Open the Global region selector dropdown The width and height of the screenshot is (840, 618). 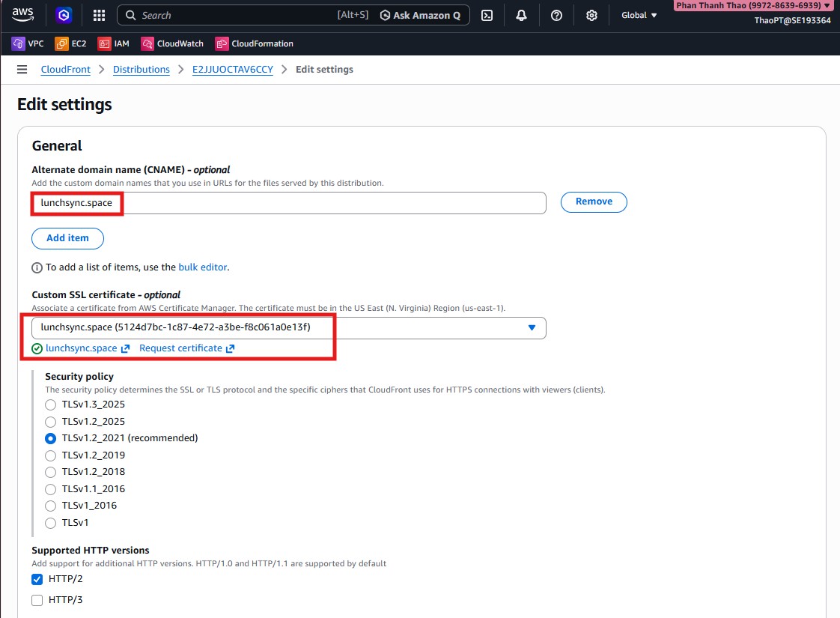pos(639,15)
